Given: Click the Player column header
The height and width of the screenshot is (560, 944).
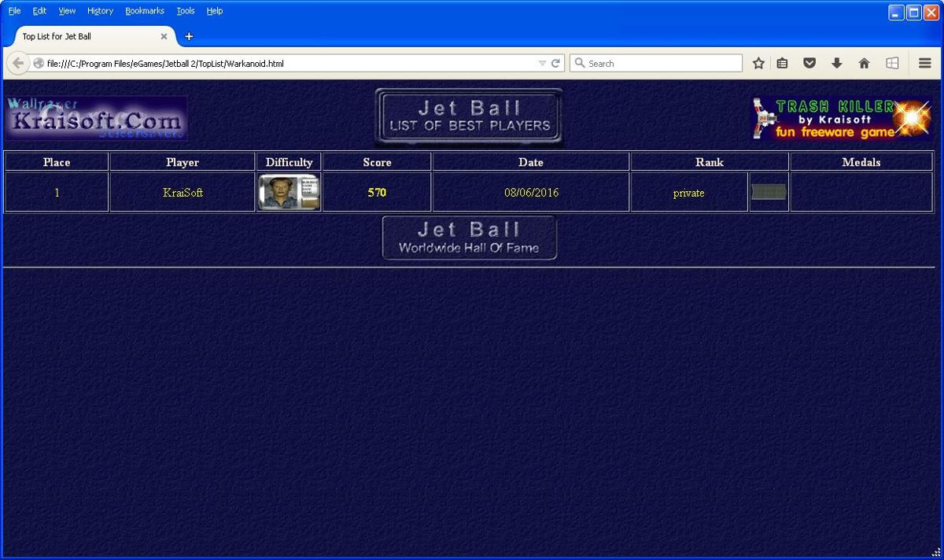Looking at the screenshot, I should [183, 162].
